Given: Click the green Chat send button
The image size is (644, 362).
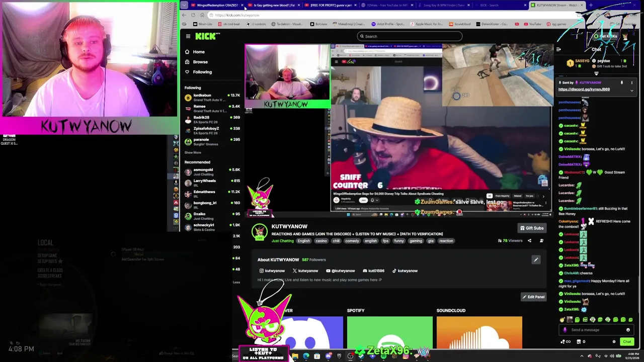Looking at the screenshot, I should coord(627,342).
